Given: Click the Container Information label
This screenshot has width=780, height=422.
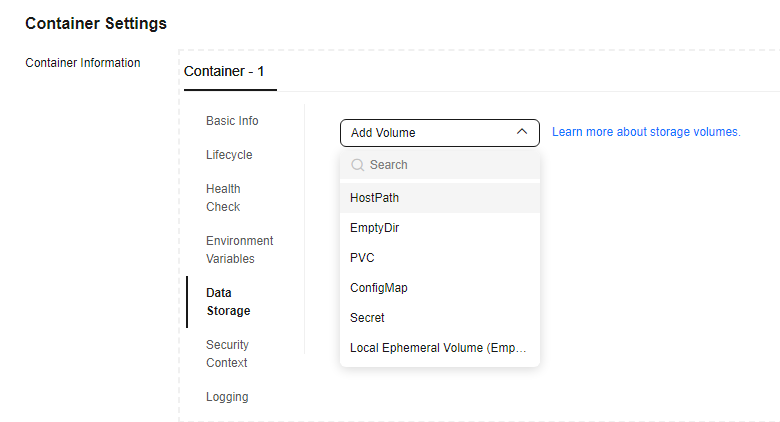Looking at the screenshot, I should point(83,63).
